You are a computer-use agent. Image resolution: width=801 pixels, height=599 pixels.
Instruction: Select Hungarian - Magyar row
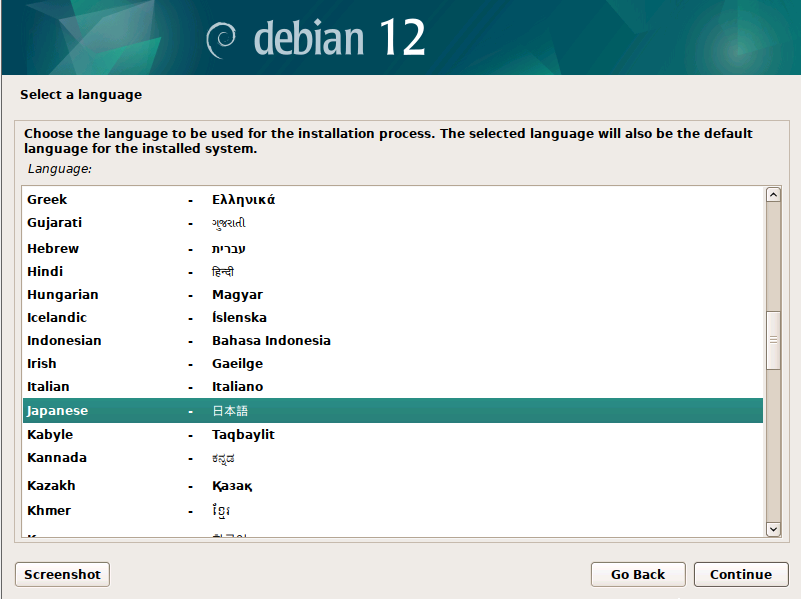[393, 295]
